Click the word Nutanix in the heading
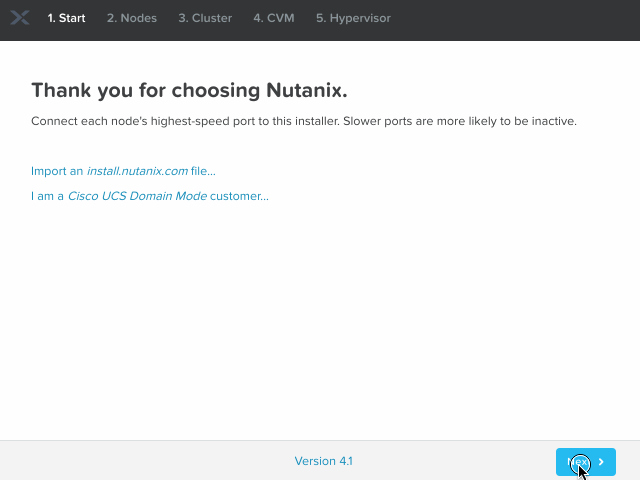This screenshot has width=640, height=480. tap(305, 90)
